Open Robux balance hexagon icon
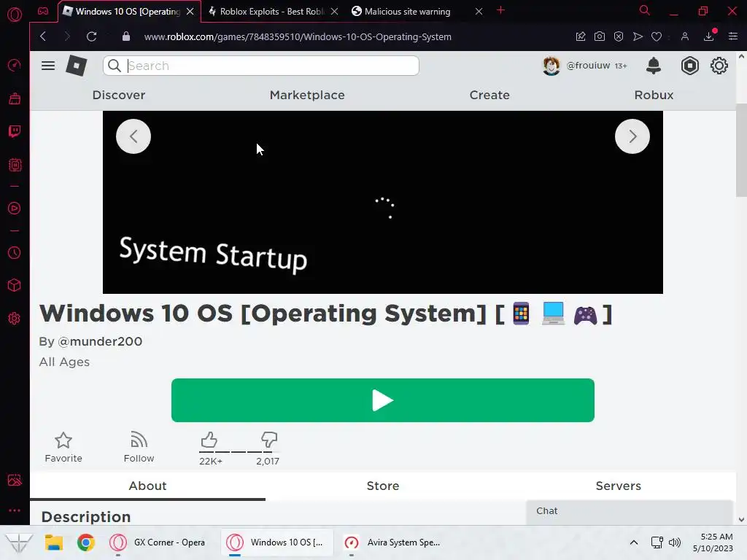The width and height of the screenshot is (747, 560). (x=689, y=65)
